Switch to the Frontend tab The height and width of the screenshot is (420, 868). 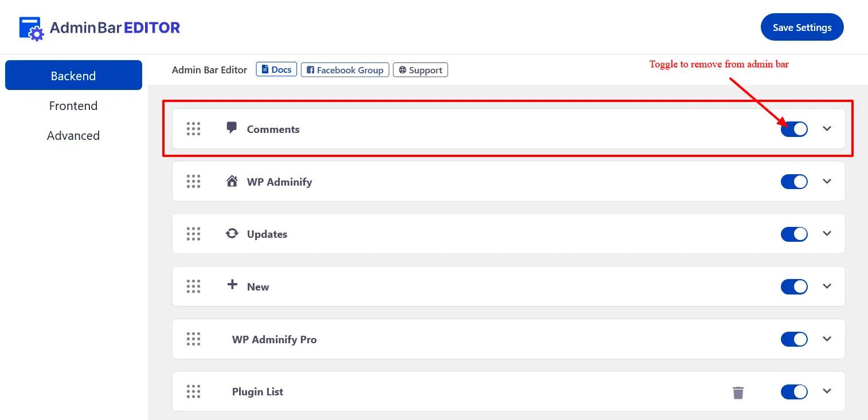(x=73, y=105)
